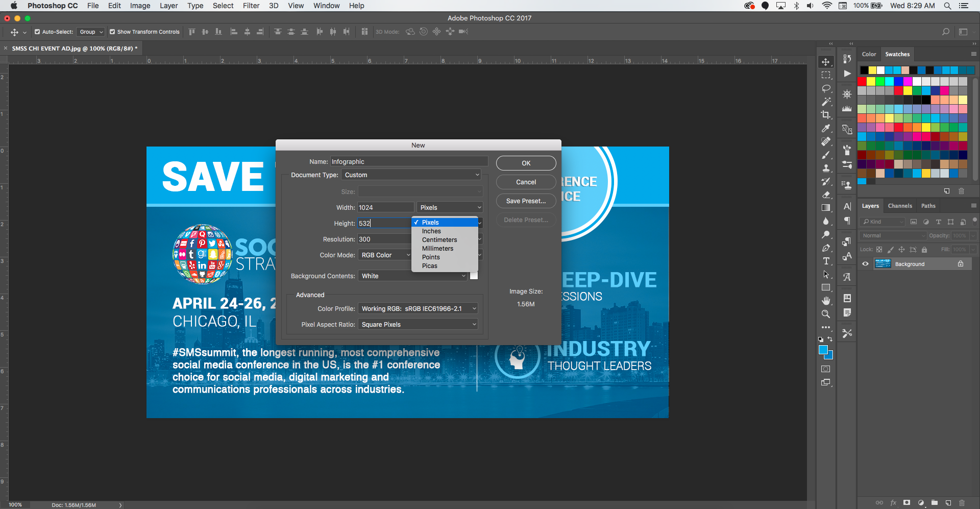The image size is (980, 509).
Task: Open the workspace switcher icon
Action: (x=963, y=32)
